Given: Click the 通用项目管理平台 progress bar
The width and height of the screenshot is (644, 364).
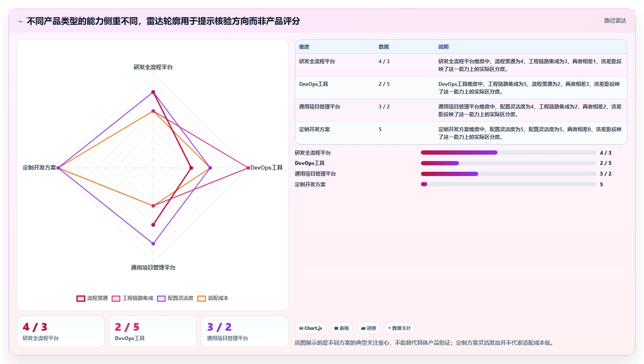Looking at the screenshot, I should pyautogui.click(x=509, y=174).
